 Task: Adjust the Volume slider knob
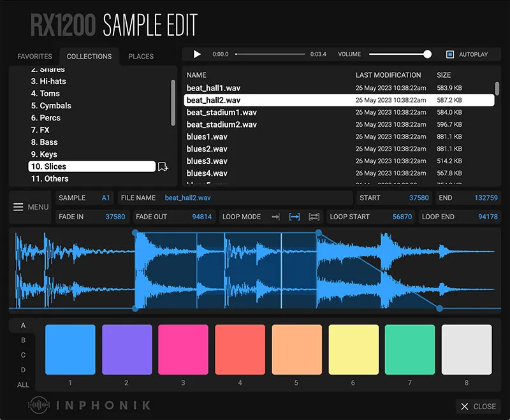(427, 54)
